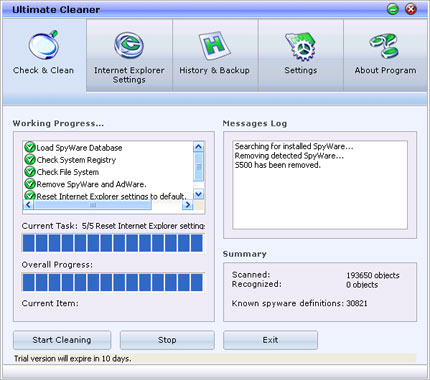This screenshot has height=380, width=430.
Task: Click the 'Summary' heading
Action: (x=245, y=254)
